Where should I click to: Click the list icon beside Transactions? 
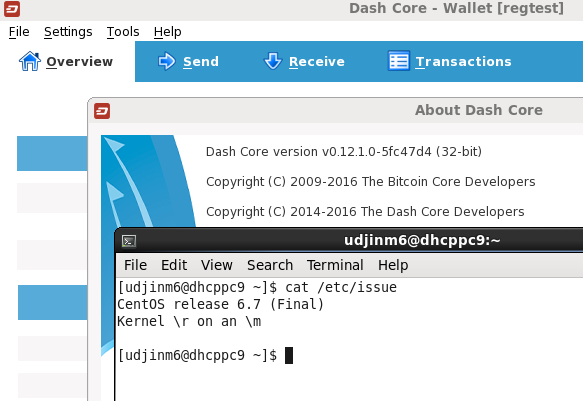399,61
